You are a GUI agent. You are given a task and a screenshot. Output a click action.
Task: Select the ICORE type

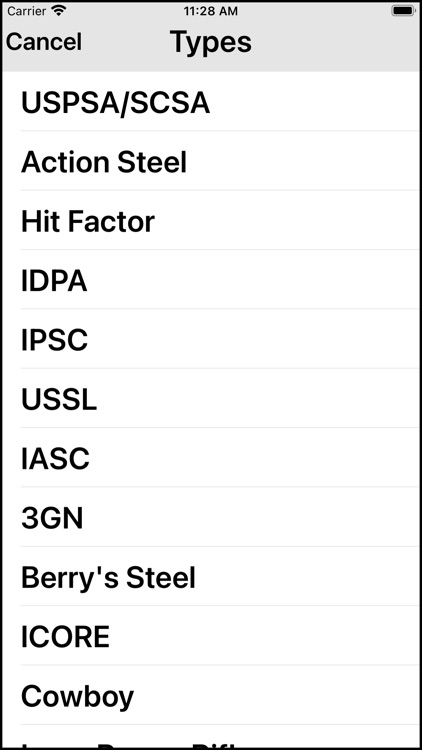[x=211, y=635]
